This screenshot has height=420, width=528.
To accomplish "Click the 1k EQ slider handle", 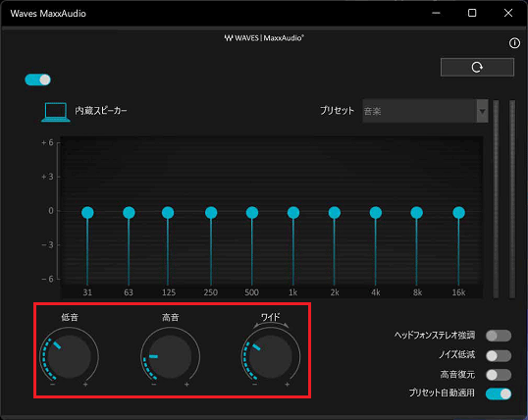I will pos(293,213).
